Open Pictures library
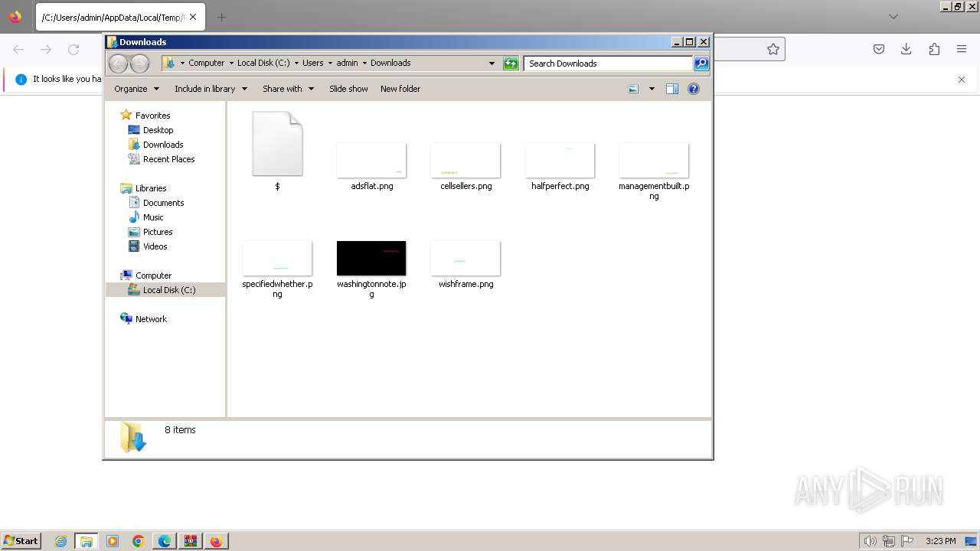Viewport: 980px width, 551px height. [158, 232]
